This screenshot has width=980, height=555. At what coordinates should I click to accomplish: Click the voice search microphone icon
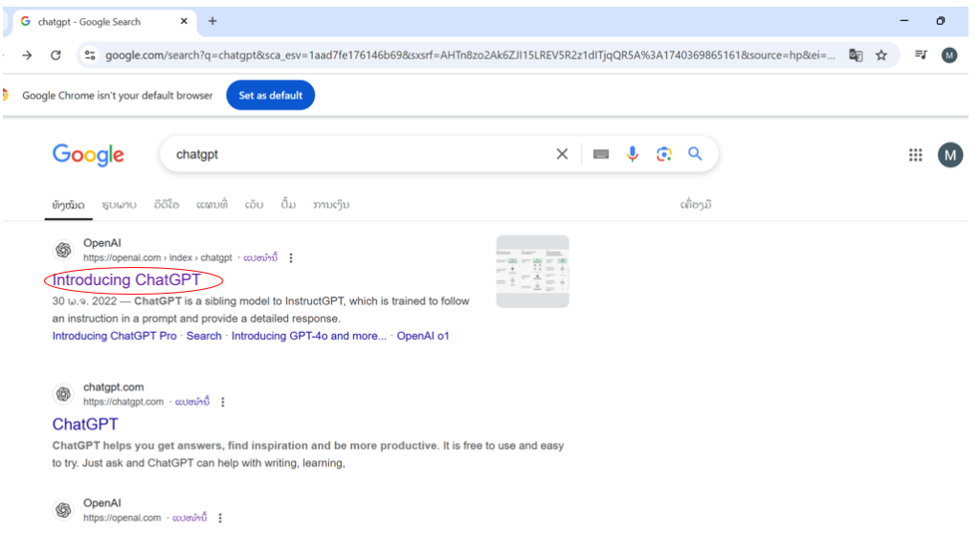(x=632, y=154)
